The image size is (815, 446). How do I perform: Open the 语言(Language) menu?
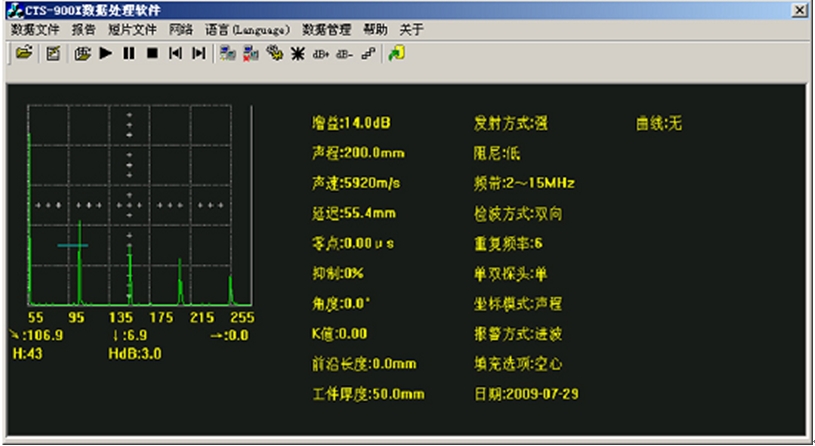coord(247,30)
